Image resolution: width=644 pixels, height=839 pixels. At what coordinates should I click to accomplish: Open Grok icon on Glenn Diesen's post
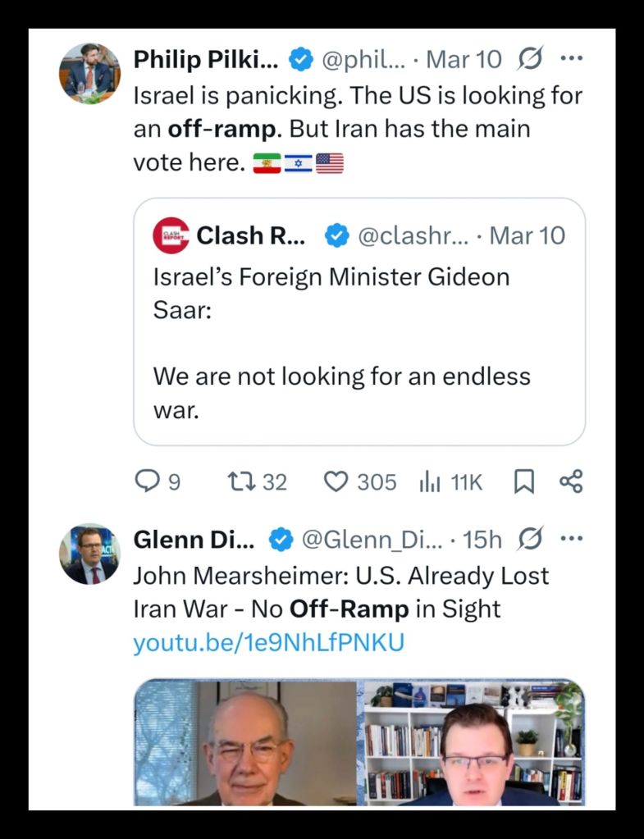(x=531, y=539)
